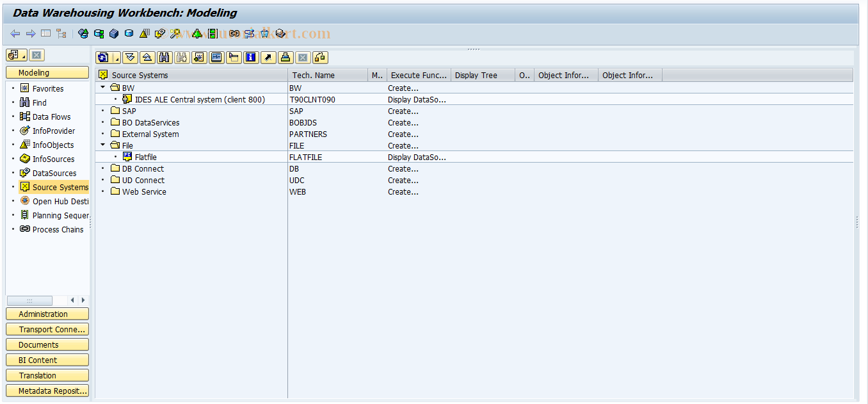Click the Tech. Name column header
Image resolution: width=868 pixels, height=404 pixels.
tap(328, 75)
